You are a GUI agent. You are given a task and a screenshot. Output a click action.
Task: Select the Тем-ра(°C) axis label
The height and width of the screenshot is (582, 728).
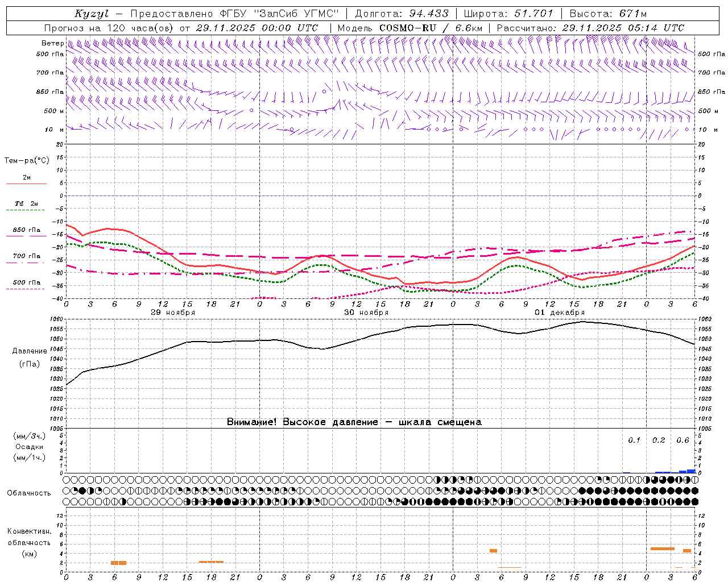click(27, 161)
